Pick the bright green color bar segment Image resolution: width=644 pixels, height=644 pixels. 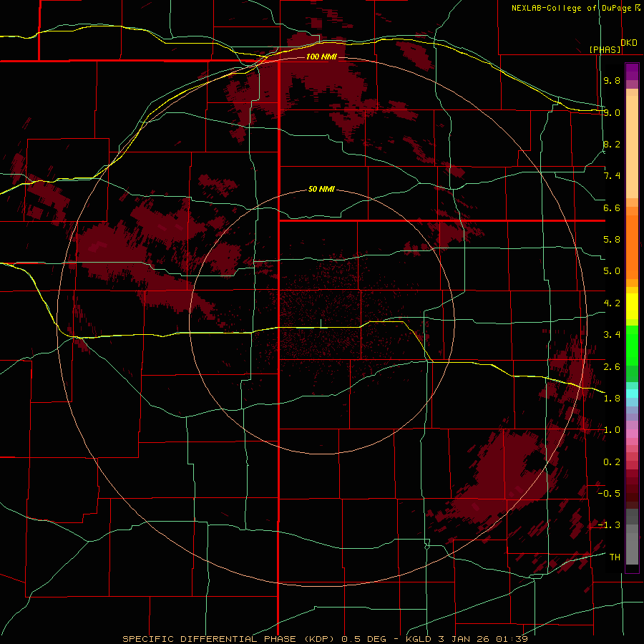coord(632,346)
